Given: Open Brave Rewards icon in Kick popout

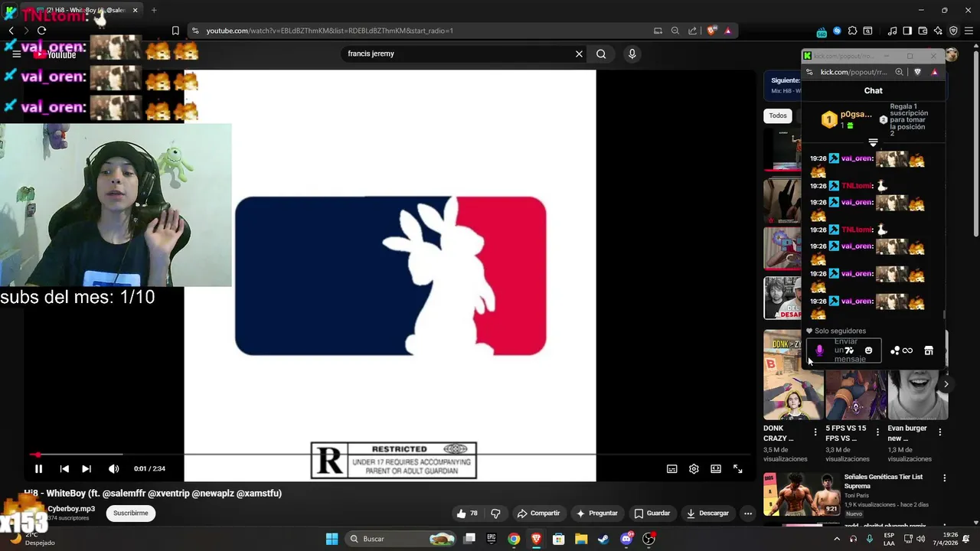Looking at the screenshot, I should (x=935, y=72).
